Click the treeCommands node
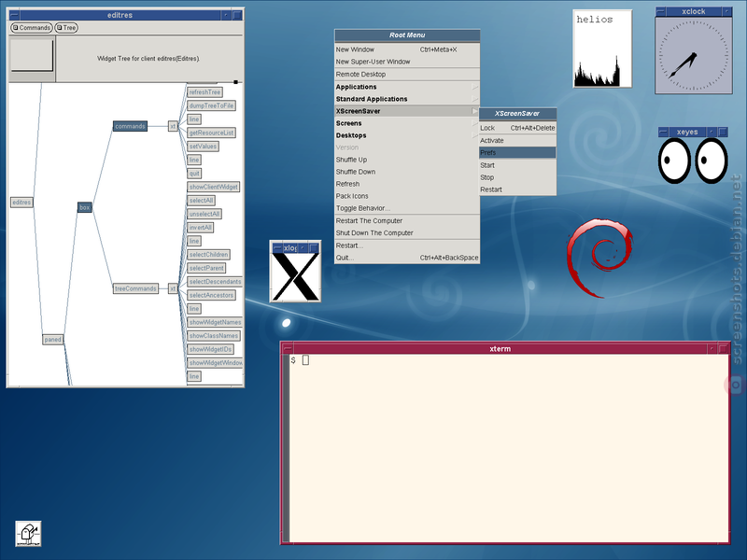747x560 pixels. click(x=135, y=288)
